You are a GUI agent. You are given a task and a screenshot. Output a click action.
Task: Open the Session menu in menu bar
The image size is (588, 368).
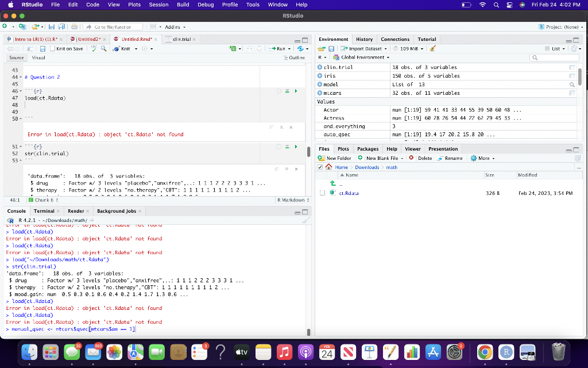tap(158, 5)
